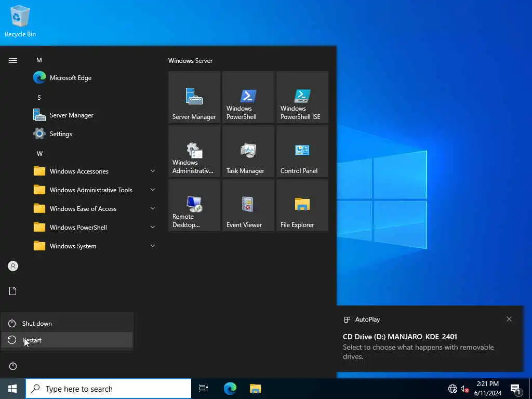532x399 pixels.
Task: Launch the Remote Desktop tile
Action: tap(194, 205)
